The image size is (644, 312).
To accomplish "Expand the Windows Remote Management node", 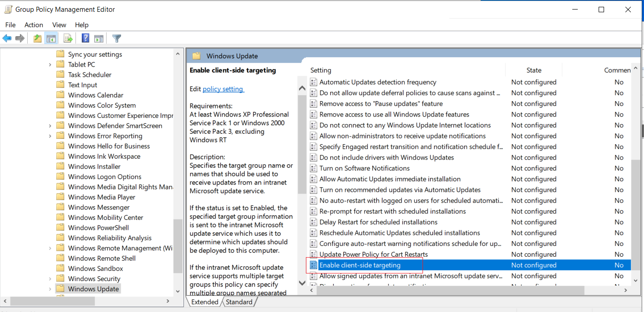I will pos(50,249).
